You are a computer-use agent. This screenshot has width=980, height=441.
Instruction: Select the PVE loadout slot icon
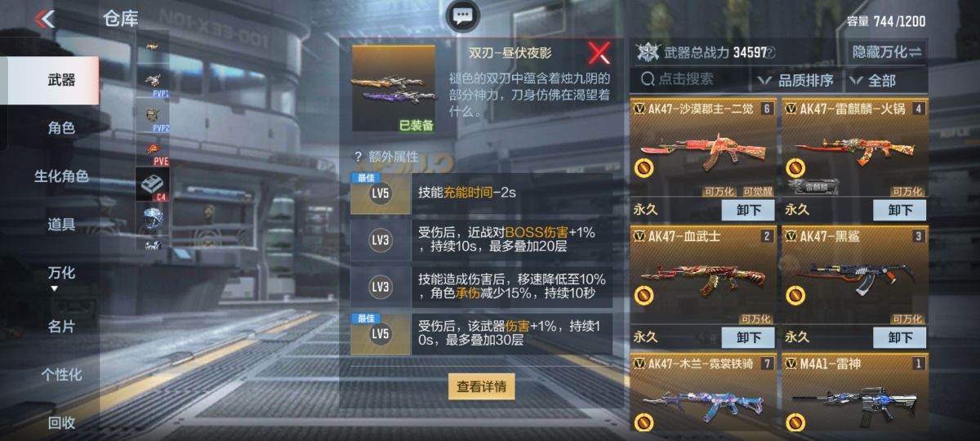pyautogui.click(x=153, y=150)
